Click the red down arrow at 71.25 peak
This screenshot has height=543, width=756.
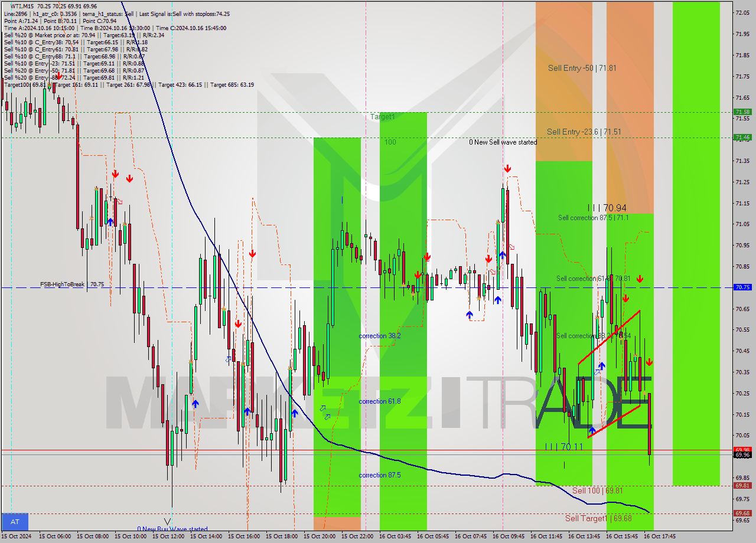(507, 169)
